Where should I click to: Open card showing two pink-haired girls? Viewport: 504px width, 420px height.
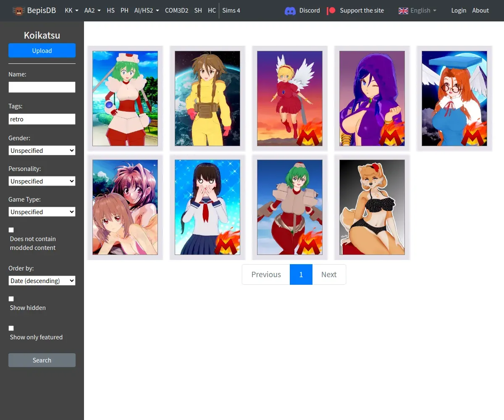tap(125, 207)
